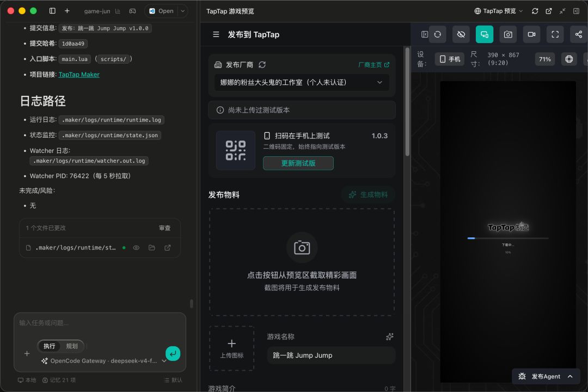Screen dimensions: 588x392
Task: Open the hamburger menu beside 发布到 TapTap
Action: click(216, 34)
